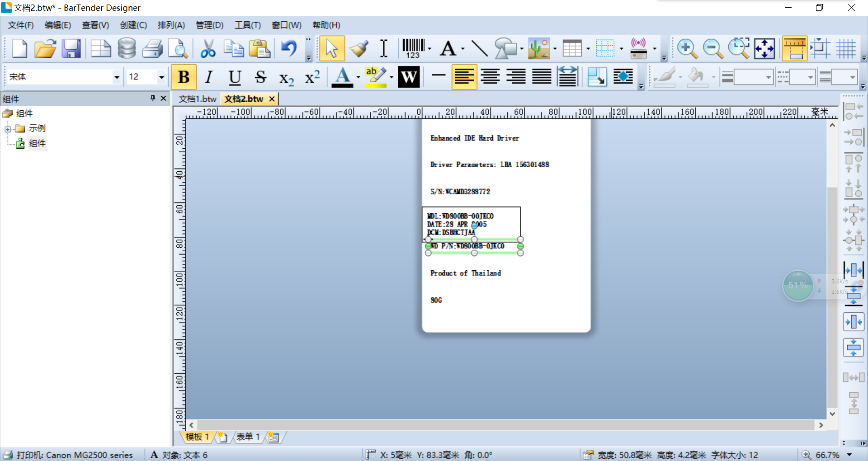Close the 文档2.btw tab
This screenshot has height=461, width=868.
(x=272, y=99)
